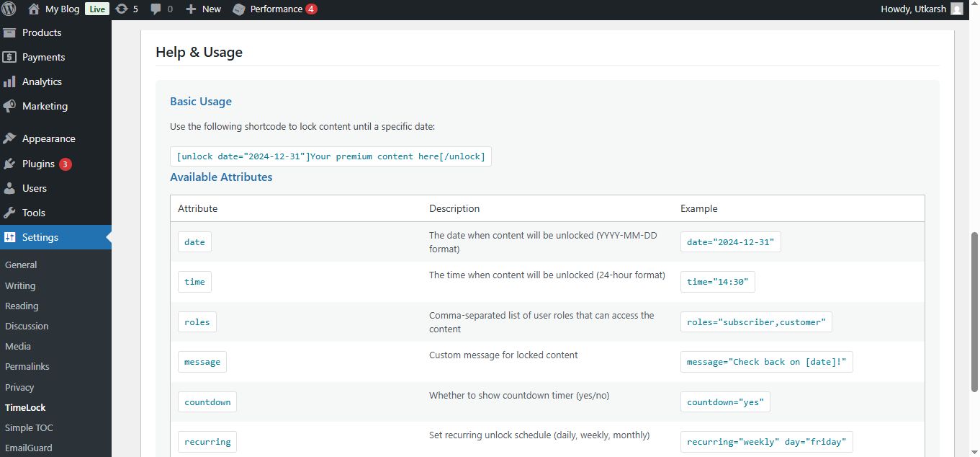
Task: Select the Settings menu item
Action: click(55, 237)
